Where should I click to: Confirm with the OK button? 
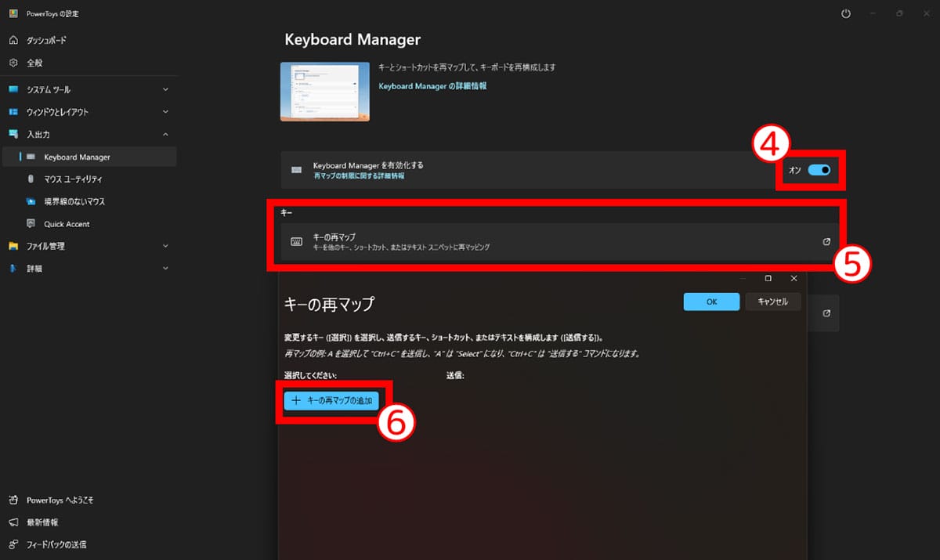[711, 302]
